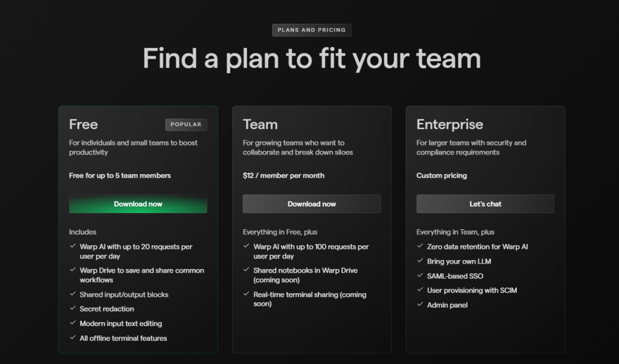Screen dimensions: 619x364
Task: Click checkmark next to Shared input/output blocks
Action: click(x=72, y=295)
